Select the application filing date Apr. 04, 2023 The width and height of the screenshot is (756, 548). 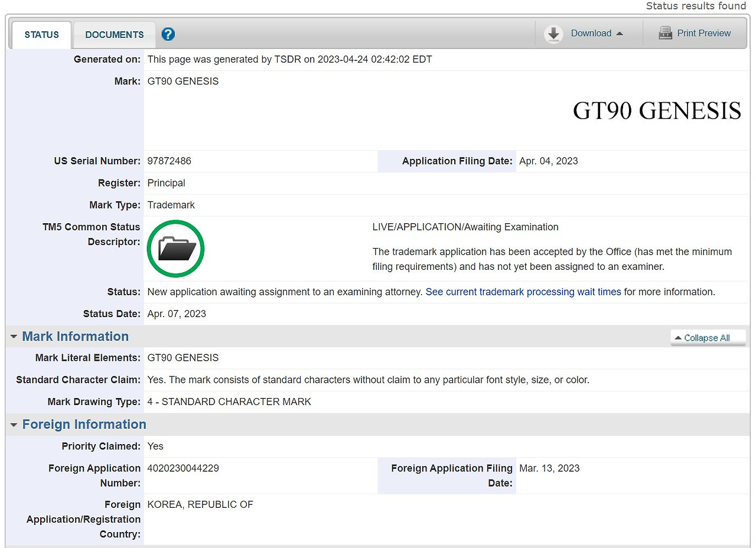549,161
